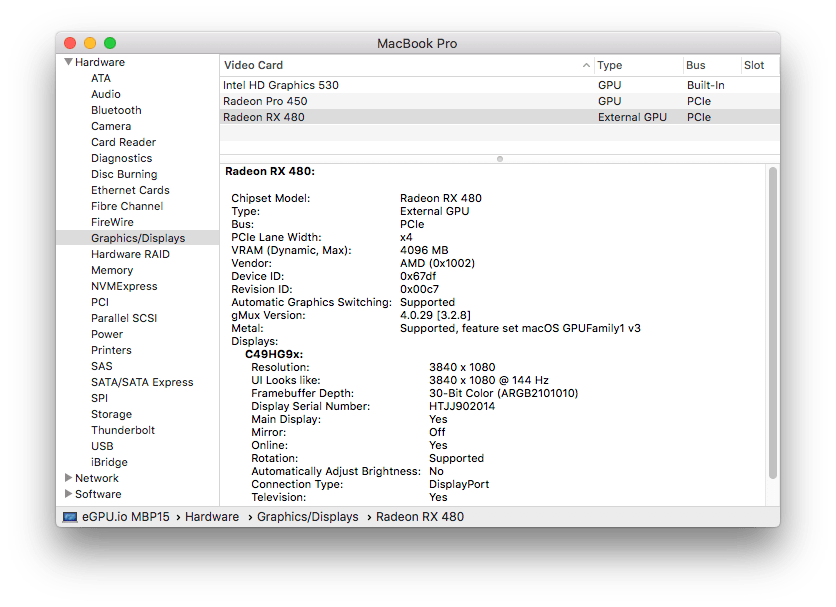Click display serial number HTJJ902014
The image size is (836, 607).
462,406
